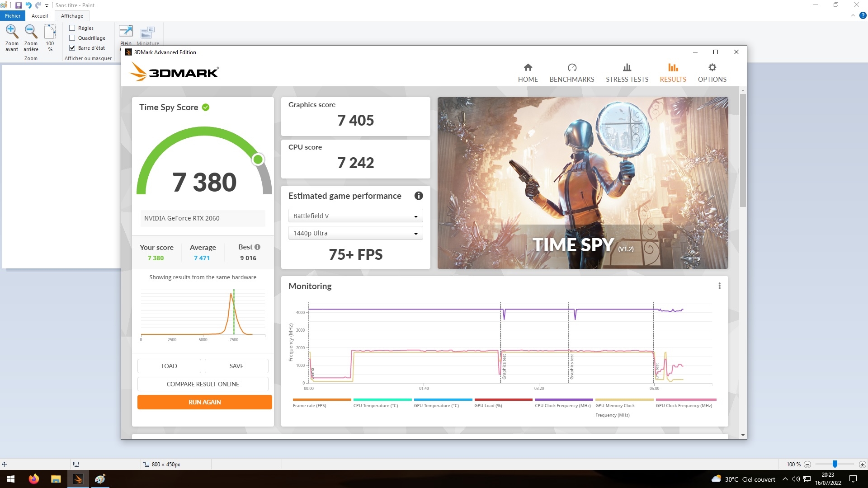Click the zoom out minus in Paint status bar

point(807,465)
